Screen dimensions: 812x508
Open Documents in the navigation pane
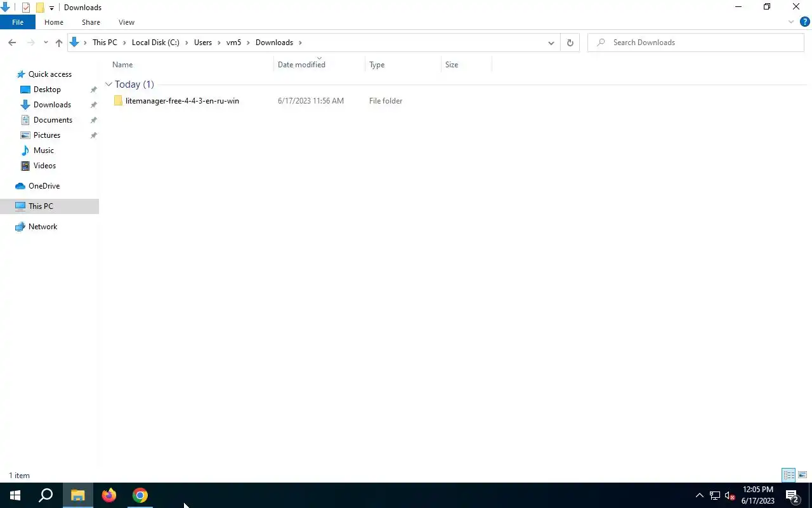(53, 120)
